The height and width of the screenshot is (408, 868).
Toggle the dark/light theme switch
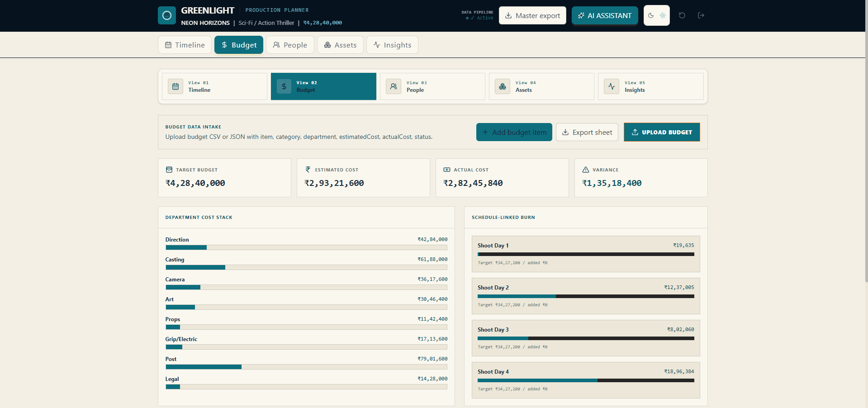(x=657, y=15)
